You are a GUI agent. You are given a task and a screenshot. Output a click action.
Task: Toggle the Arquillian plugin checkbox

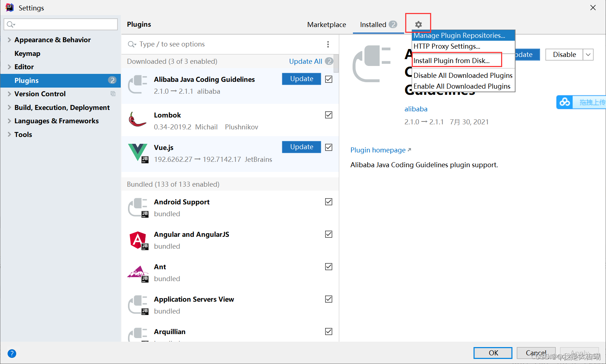[329, 332]
